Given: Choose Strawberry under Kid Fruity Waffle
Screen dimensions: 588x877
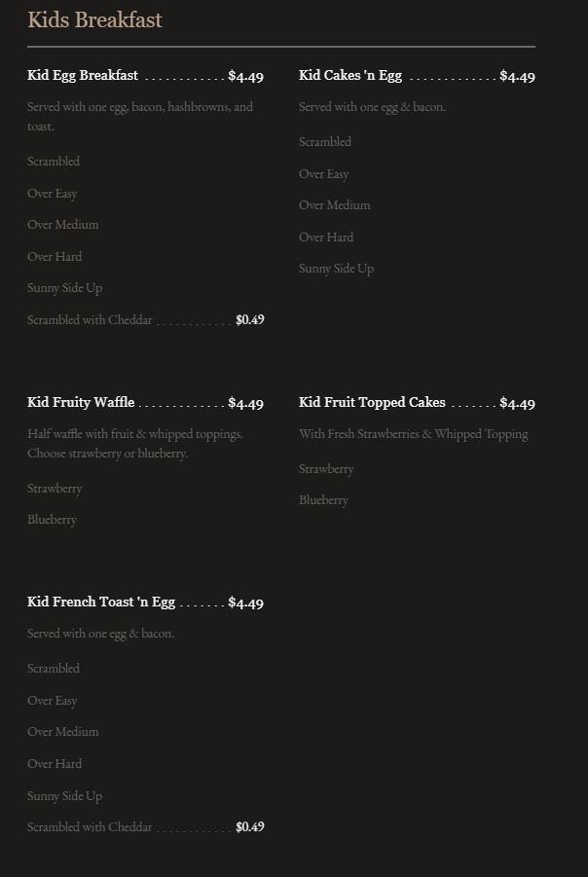Looking at the screenshot, I should click(x=55, y=489).
